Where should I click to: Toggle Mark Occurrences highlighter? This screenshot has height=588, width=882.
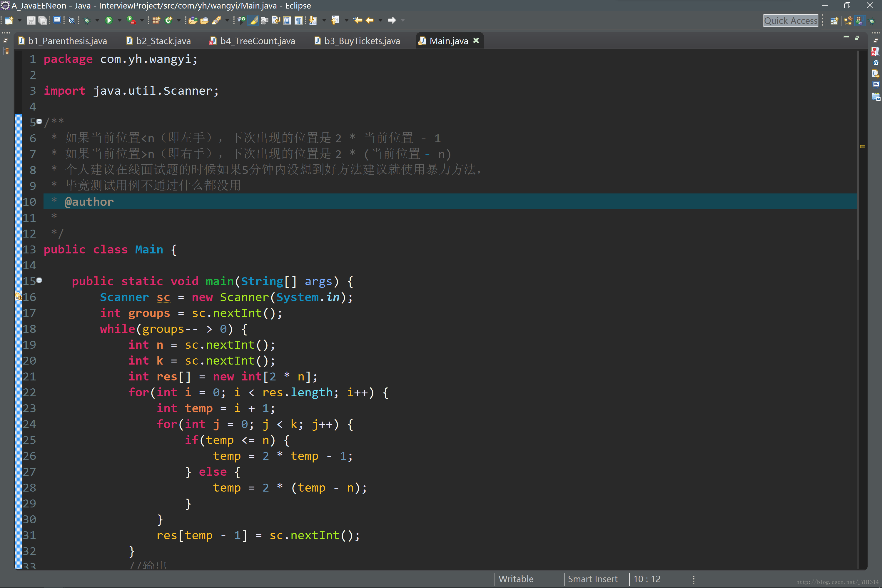click(x=253, y=20)
